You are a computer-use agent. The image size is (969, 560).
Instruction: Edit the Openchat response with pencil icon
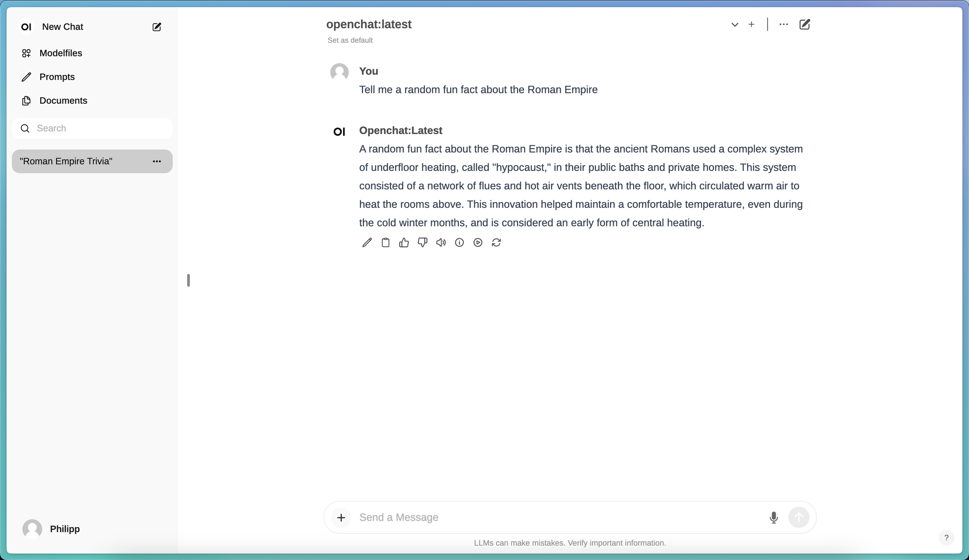click(x=367, y=243)
